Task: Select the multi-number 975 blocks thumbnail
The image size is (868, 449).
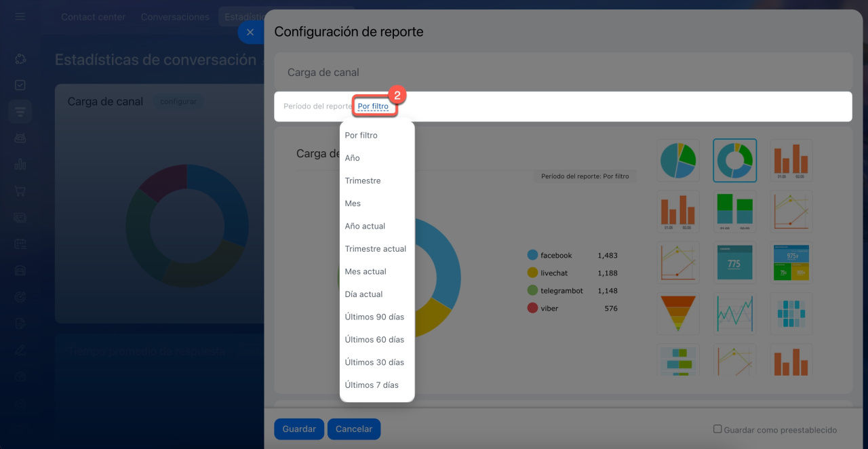Action: click(791, 262)
